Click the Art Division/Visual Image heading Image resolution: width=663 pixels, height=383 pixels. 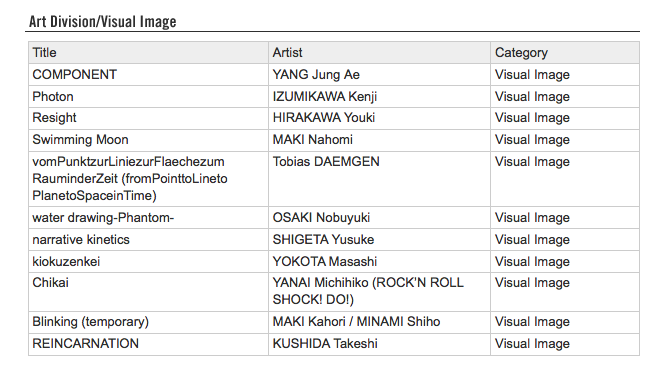tap(102, 22)
